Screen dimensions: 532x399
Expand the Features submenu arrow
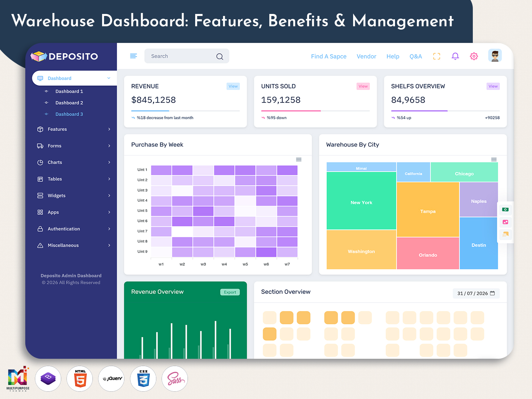pos(109,129)
